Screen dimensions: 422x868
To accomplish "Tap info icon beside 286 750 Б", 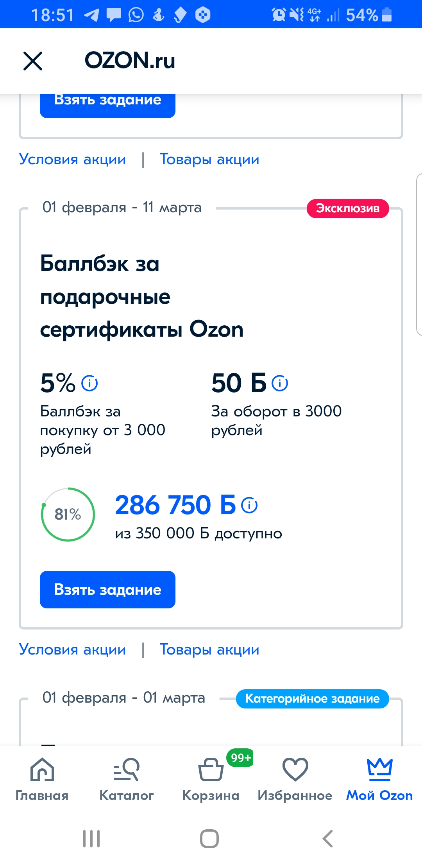I will (249, 505).
